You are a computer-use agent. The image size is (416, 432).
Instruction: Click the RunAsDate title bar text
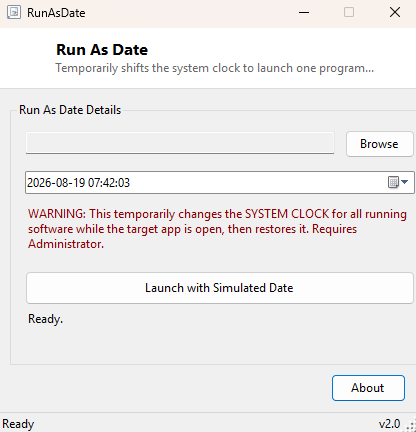pyautogui.click(x=56, y=13)
